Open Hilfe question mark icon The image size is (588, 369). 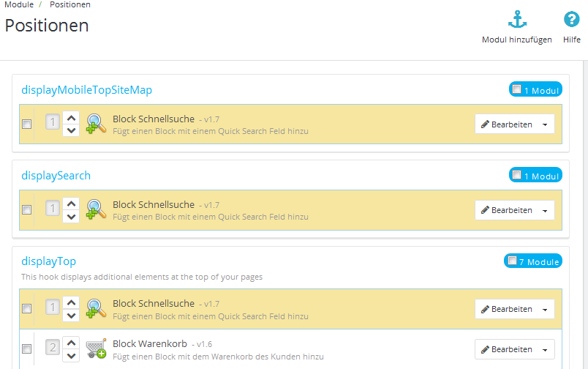click(x=571, y=20)
